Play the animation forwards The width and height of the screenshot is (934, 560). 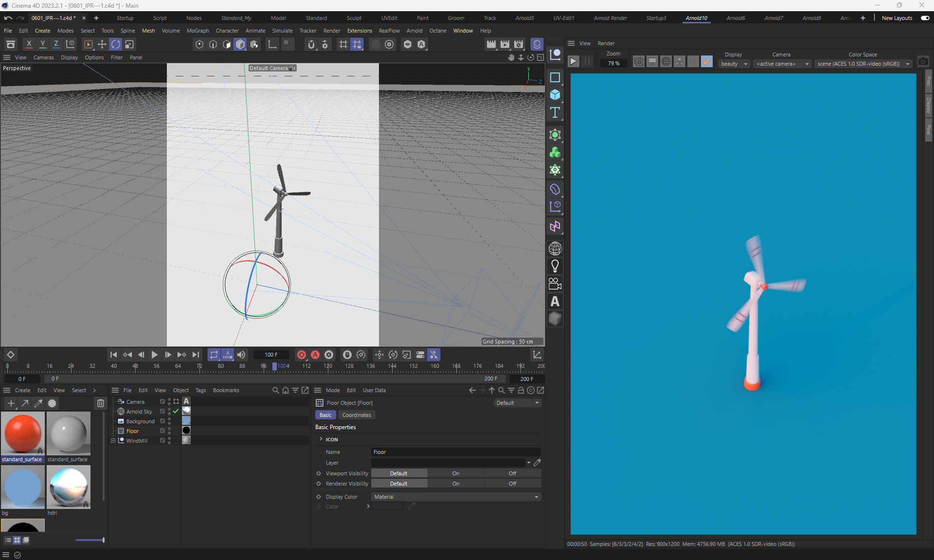pyautogui.click(x=154, y=355)
